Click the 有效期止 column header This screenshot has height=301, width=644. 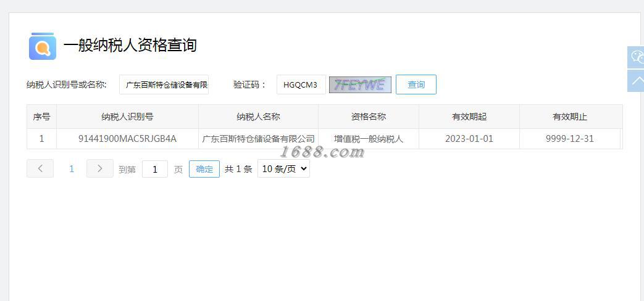[570, 117]
